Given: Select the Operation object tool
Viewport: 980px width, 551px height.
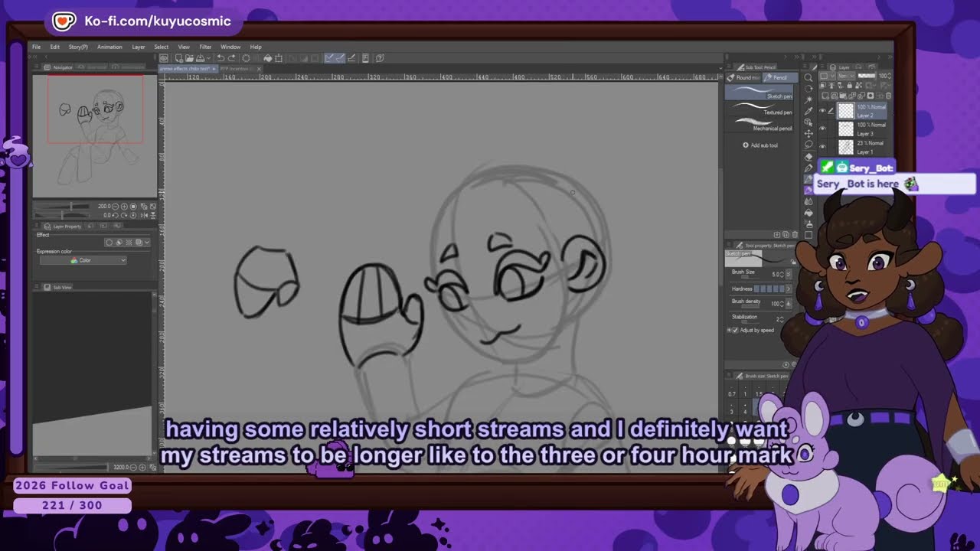Looking at the screenshot, I should (808, 122).
